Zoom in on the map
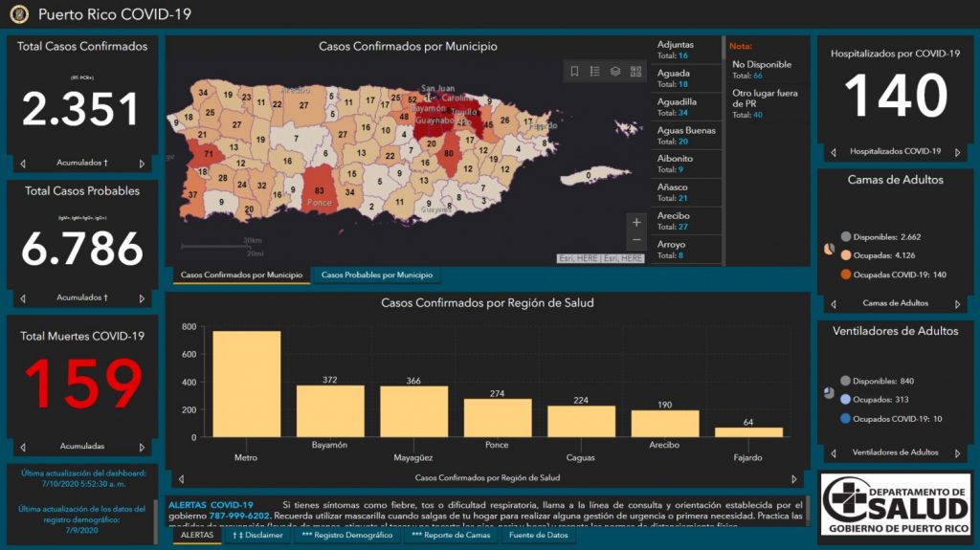 [x=636, y=223]
